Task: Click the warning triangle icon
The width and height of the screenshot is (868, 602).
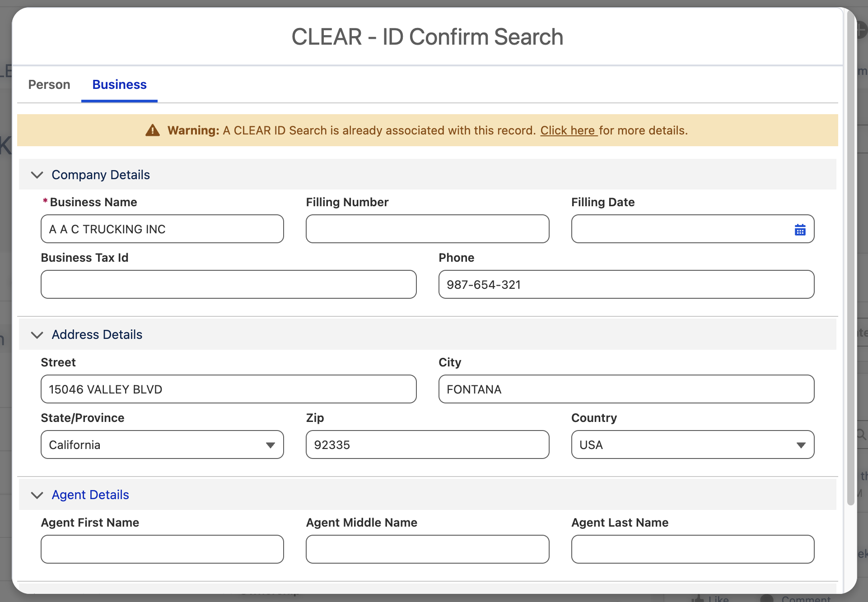Action: pos(153,130)
